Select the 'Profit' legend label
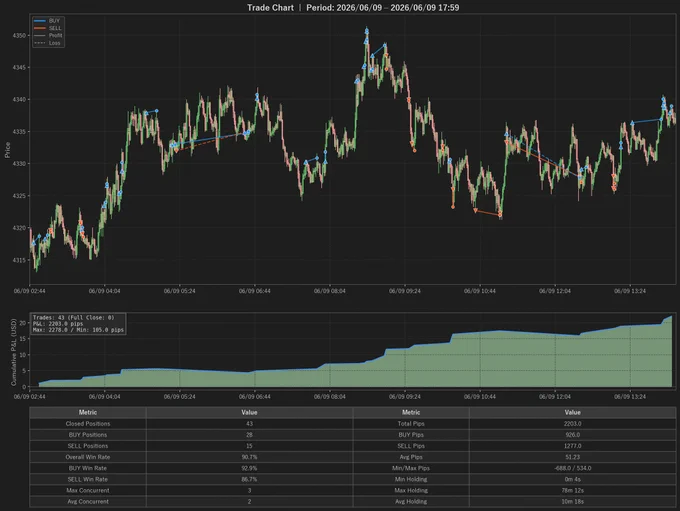This screenshot has height=511, width=680. [56, 36]
